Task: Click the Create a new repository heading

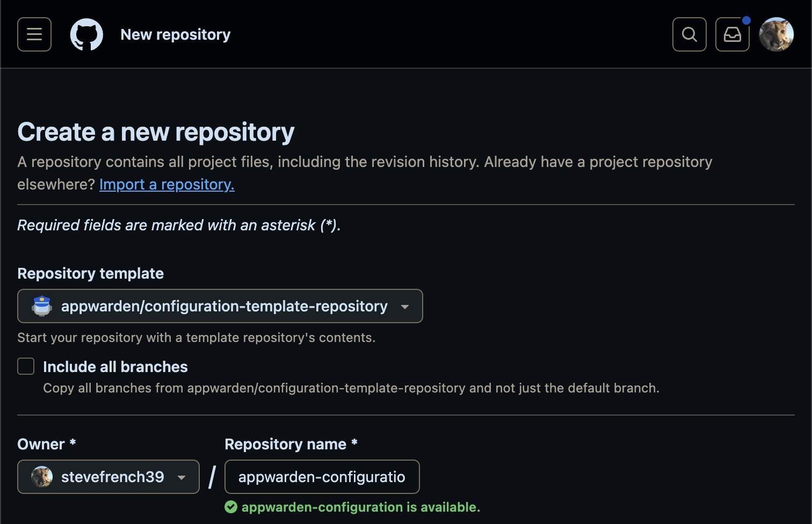Action: [x=156, y=132]
